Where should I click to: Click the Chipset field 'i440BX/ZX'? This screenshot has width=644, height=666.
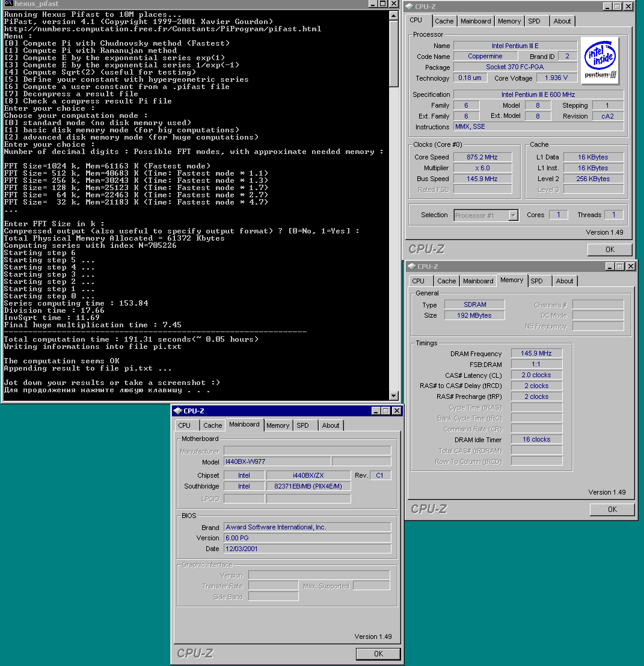click(308, 476)
